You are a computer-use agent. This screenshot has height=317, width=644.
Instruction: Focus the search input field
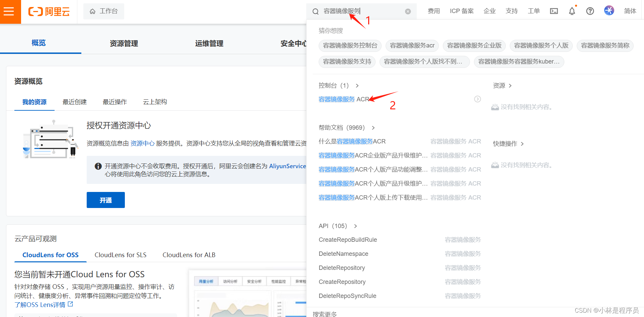(361, 11)
